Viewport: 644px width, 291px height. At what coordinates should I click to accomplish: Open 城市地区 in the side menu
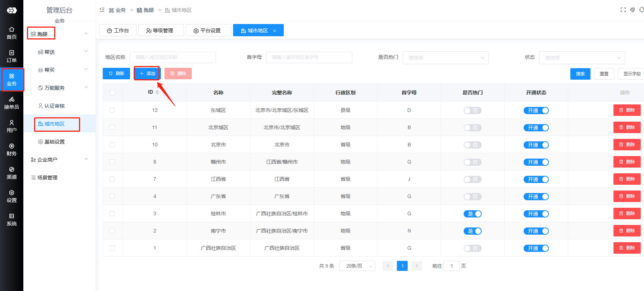(60, 124)
